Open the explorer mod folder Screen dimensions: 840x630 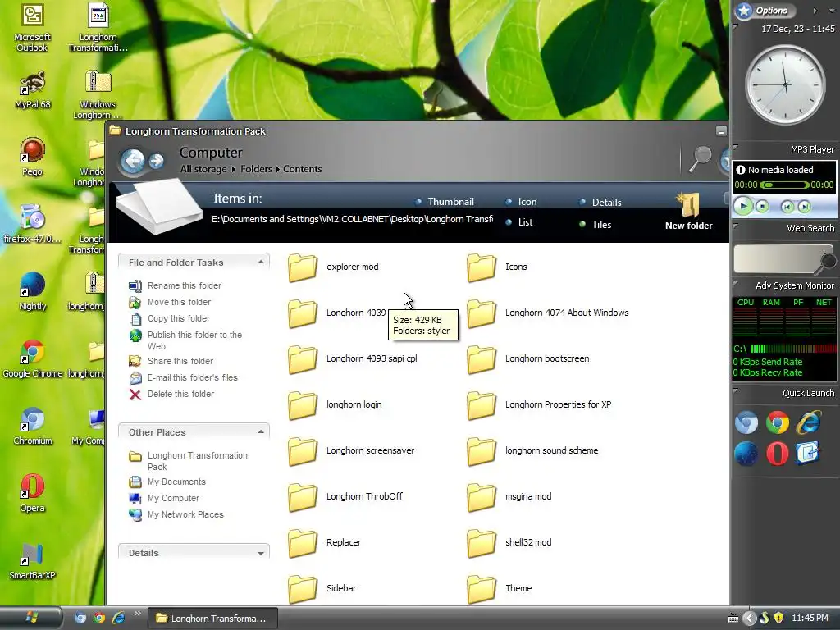(333, 267)
